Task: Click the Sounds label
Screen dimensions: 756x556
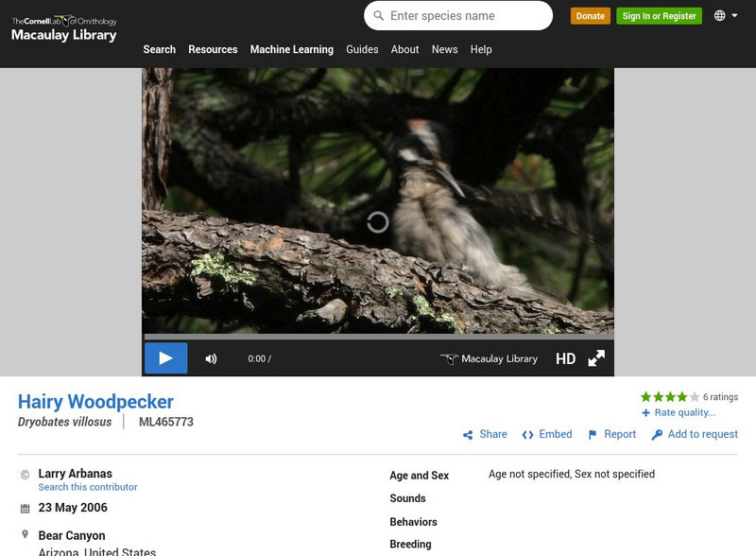Action: pos(407,498)
